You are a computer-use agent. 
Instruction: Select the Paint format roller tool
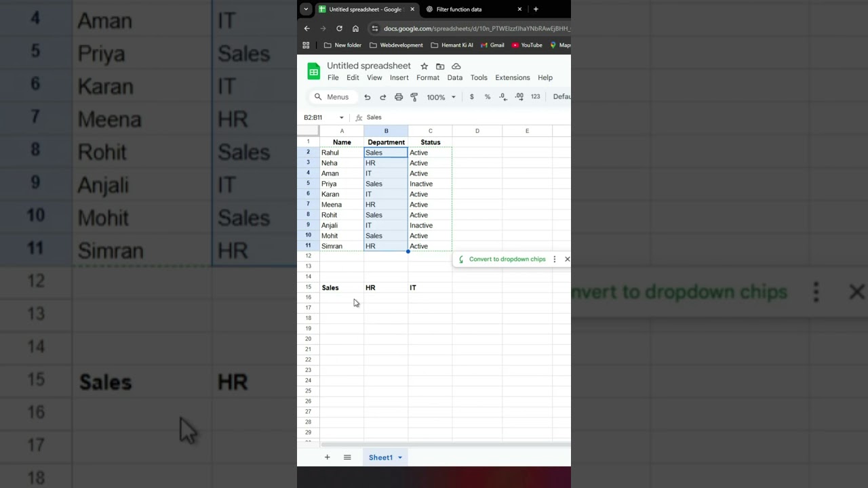[x=414, y=97]
